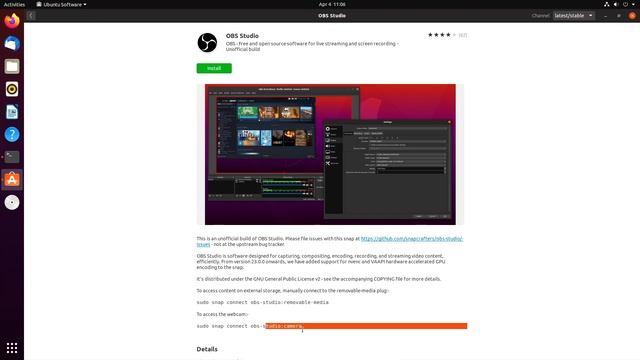This screenshot has width=640, height=360.
Task: Open the DVD disc icon in the dock
Action: [12, 202]
